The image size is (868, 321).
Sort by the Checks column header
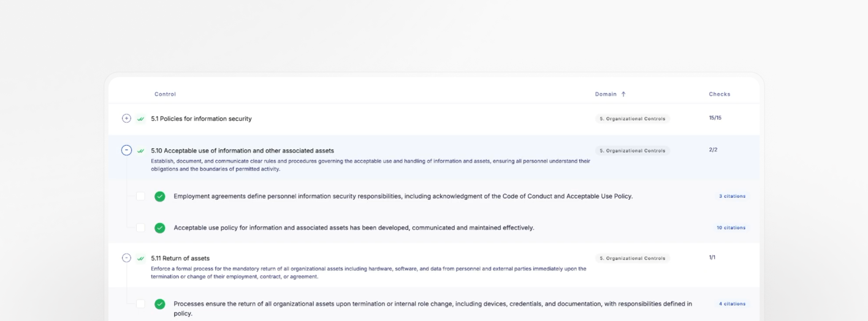pos(720,94)
